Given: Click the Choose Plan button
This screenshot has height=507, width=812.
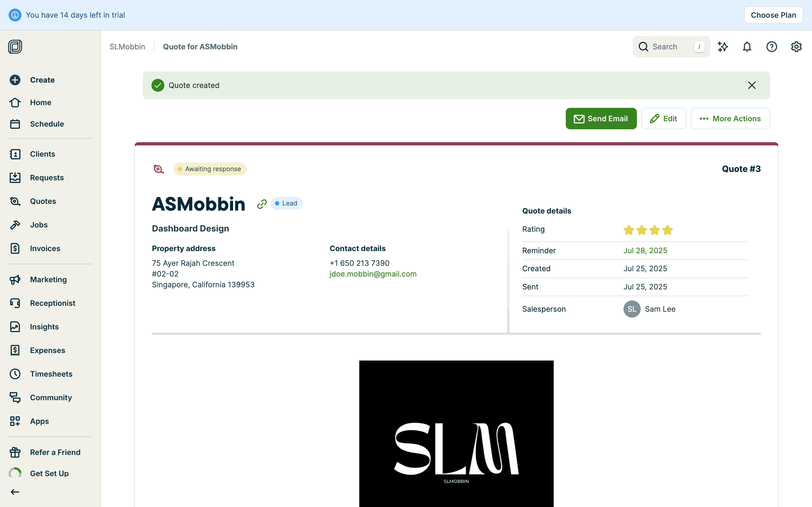Looking at the screenshot, I should [773, 15].
